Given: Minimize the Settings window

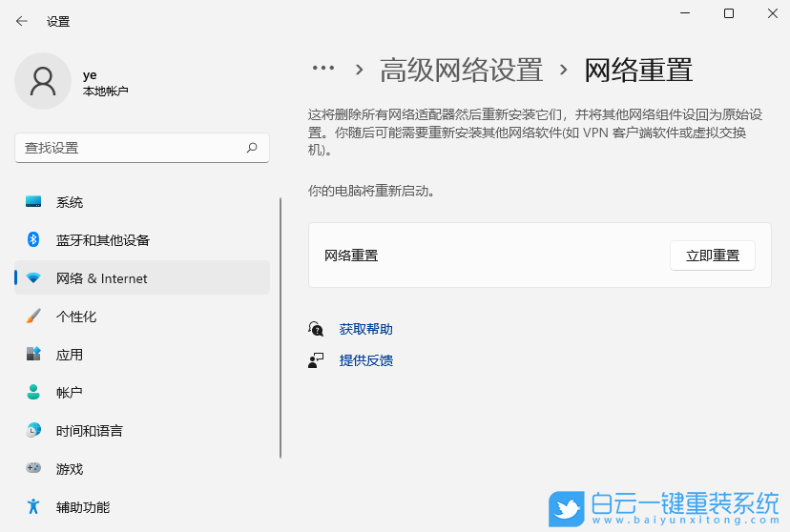Looking at the screenshot, I should coord(685,13).
